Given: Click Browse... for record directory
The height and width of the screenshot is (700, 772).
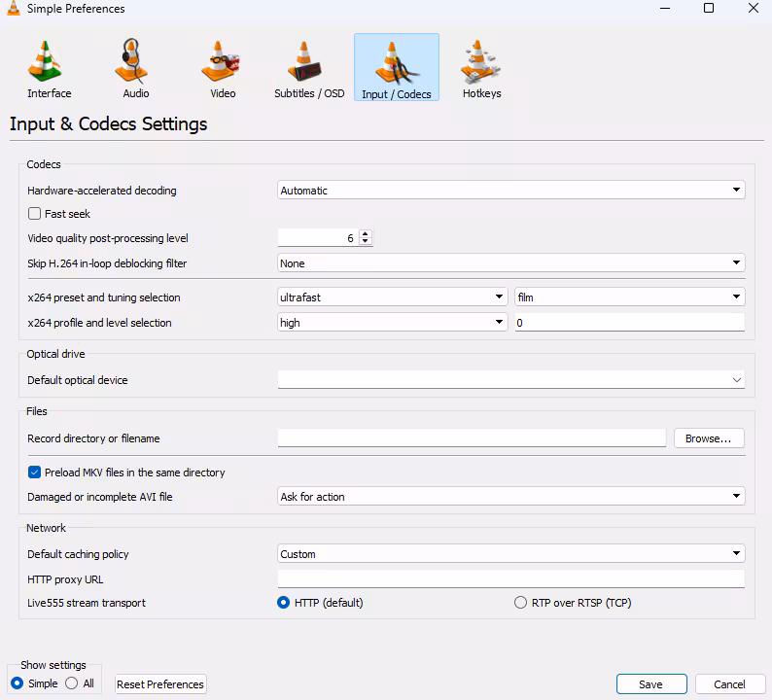Looking at the screenshot, I should tap(709, 438).
